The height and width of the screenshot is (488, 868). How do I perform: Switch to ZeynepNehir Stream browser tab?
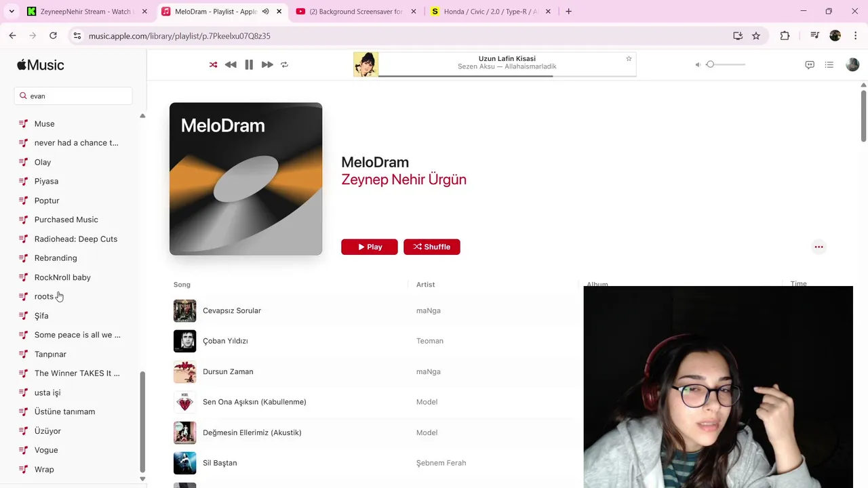pos(87,12)
